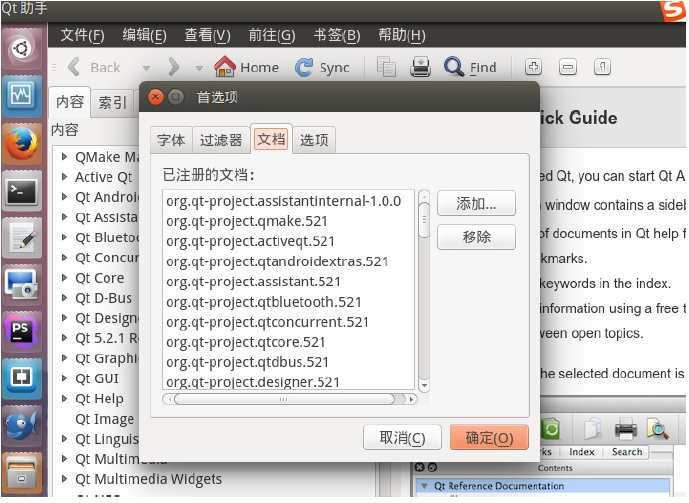This screenshot has height=503, width=689.
Task: Select the 内容 sidebar tab
Action: point(70,102)
